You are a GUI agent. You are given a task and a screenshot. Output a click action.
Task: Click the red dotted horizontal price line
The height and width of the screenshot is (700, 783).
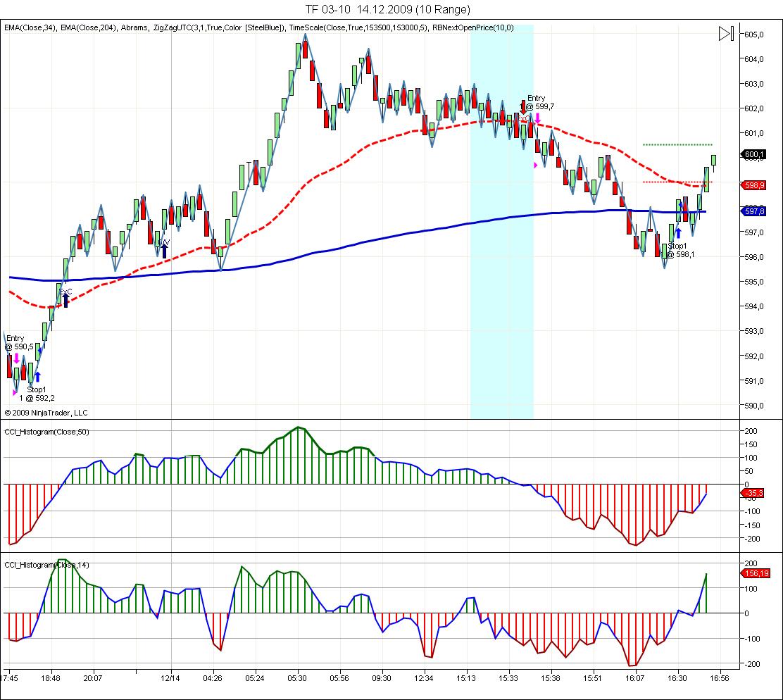click(677, 182)
